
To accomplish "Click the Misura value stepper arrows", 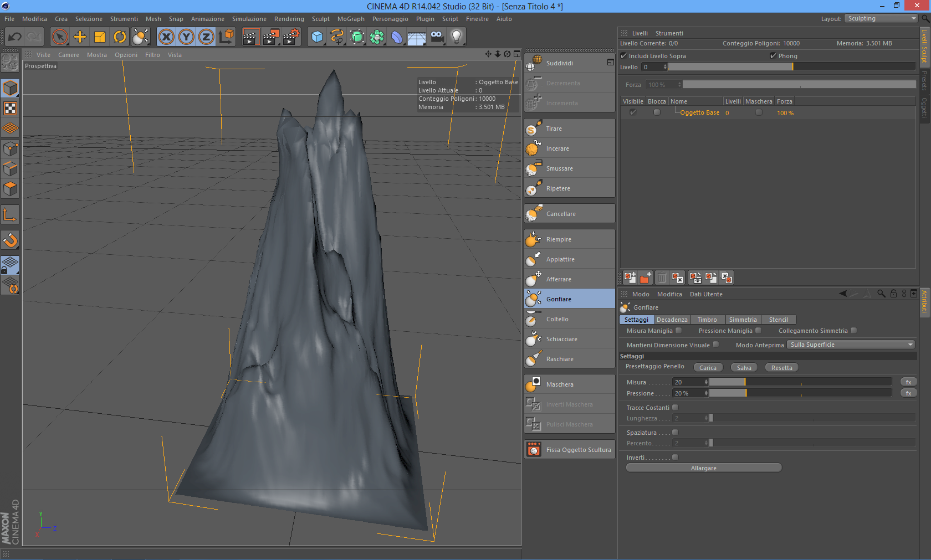I will pyautogui.click(x=705, y=382).
